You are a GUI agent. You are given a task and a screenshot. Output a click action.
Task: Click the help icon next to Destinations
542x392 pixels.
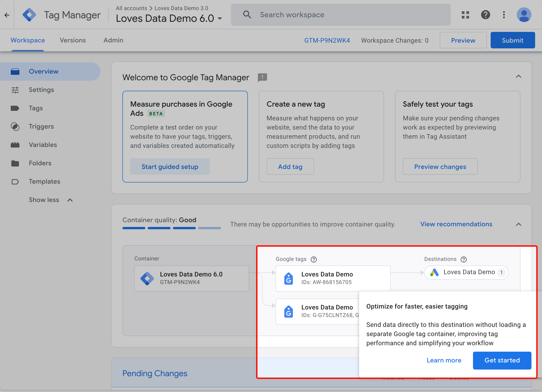pyautogui.click(x=464, y=259)
